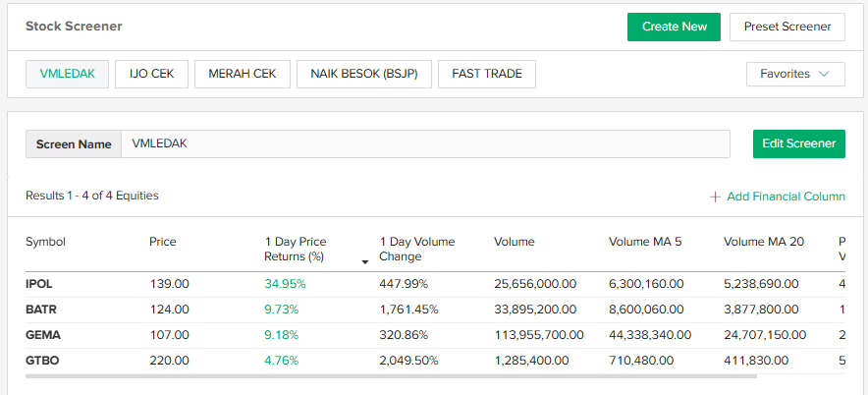Open the GTBO stock symbol
868x395 pixels.
click(42, 361)
